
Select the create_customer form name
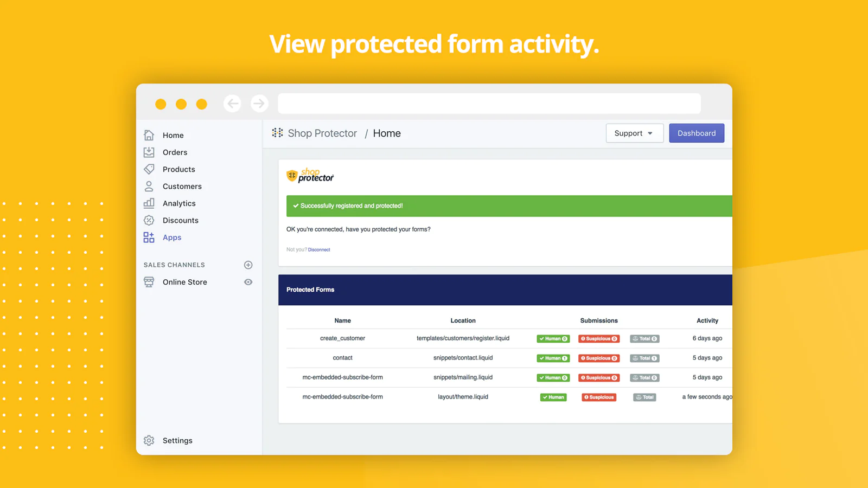point(342,338)
